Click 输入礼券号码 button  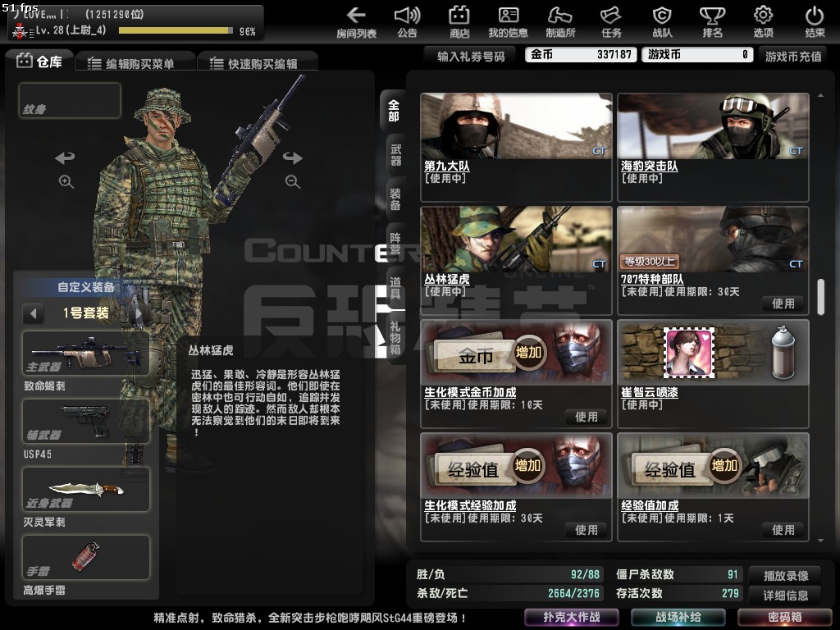coord(470,57)
